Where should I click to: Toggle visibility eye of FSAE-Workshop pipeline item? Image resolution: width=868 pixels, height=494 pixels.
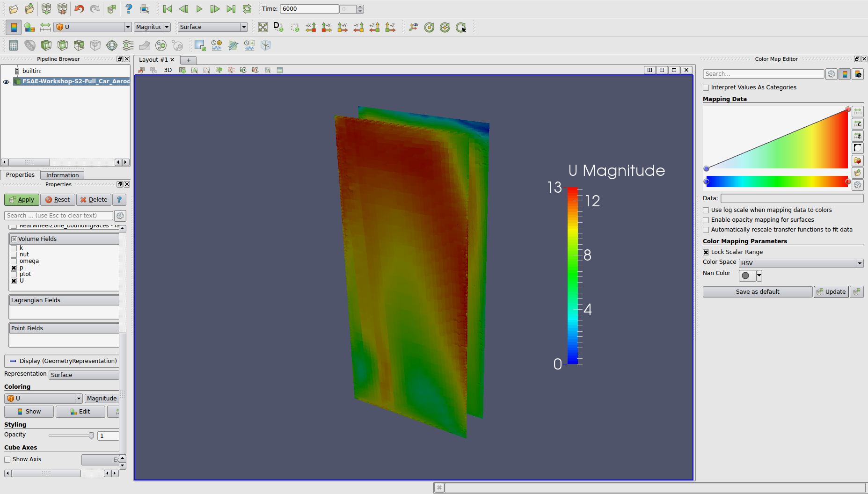6,82
